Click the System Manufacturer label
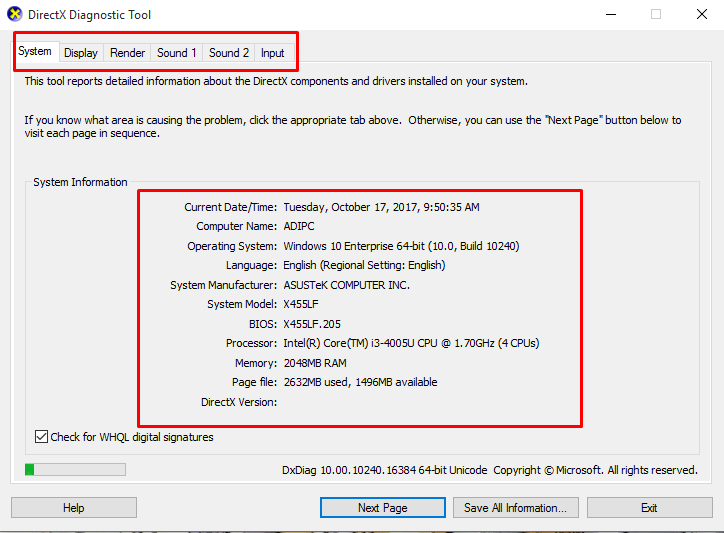 pos(223,285)
